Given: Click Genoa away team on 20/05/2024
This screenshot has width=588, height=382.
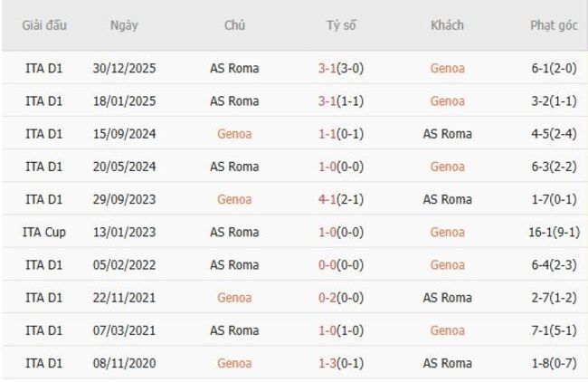Looking at the screenshot, I should coord(447,167).
